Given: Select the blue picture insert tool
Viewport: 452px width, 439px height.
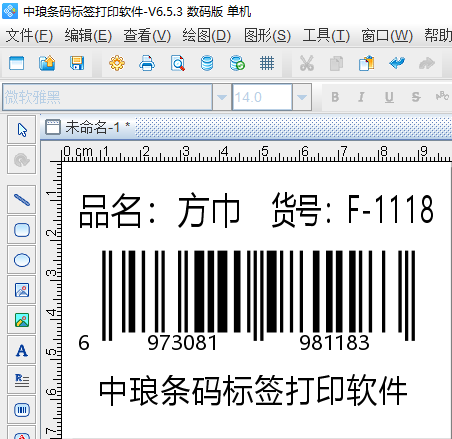Looking at the screenshot, I should pos(22,290).
